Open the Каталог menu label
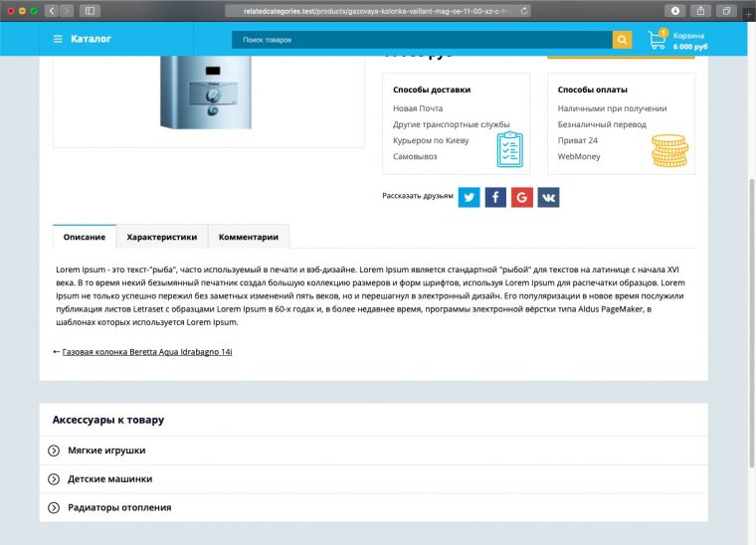756x545 pixels. [x=91, y=39]
